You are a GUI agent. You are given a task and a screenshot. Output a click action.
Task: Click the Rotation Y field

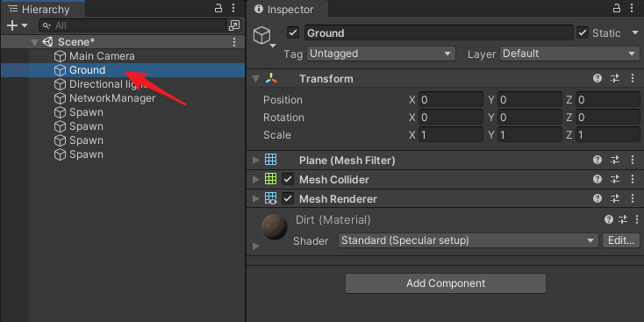pyautogui.click(x=529, y=118)
